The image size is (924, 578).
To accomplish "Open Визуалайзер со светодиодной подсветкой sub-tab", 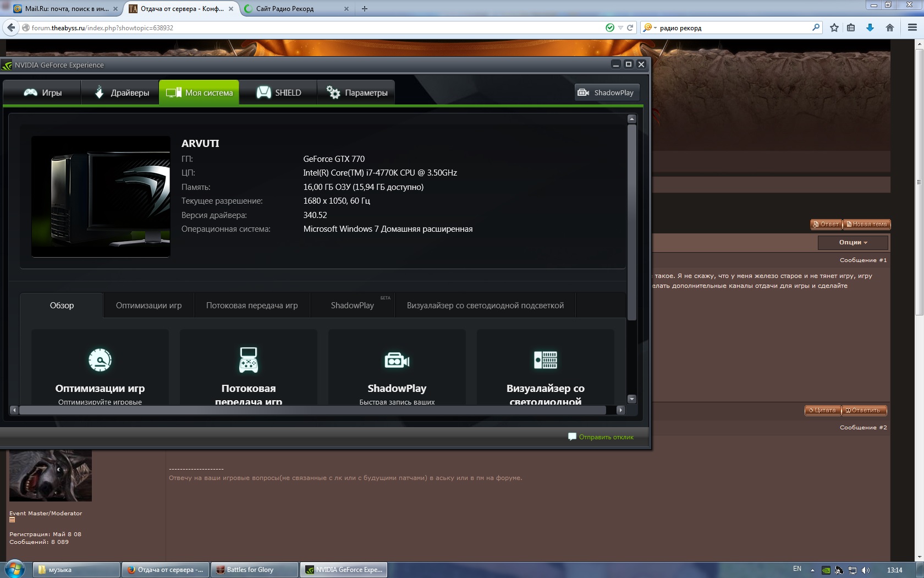I will [x=485, y=306].
